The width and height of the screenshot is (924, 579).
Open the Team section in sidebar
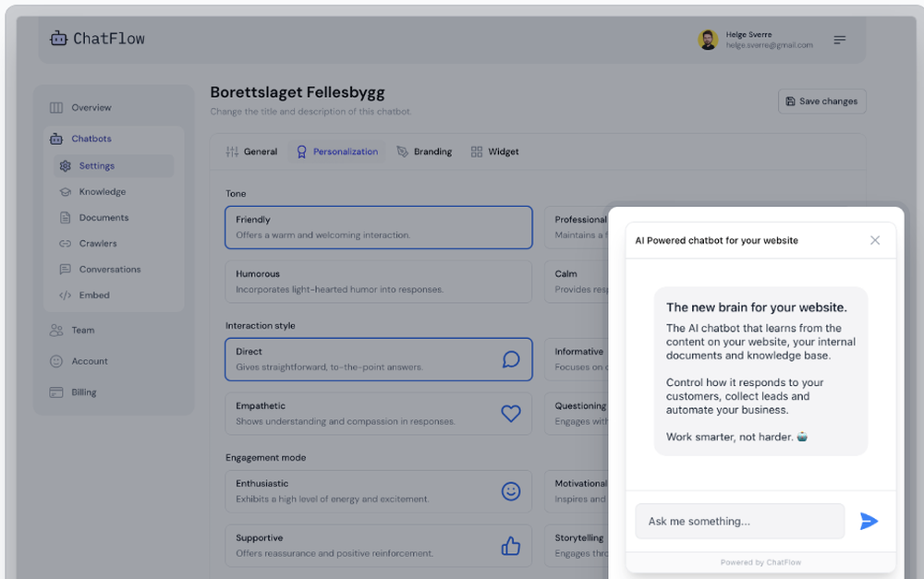pyautogui.click(x=83, y=330)
